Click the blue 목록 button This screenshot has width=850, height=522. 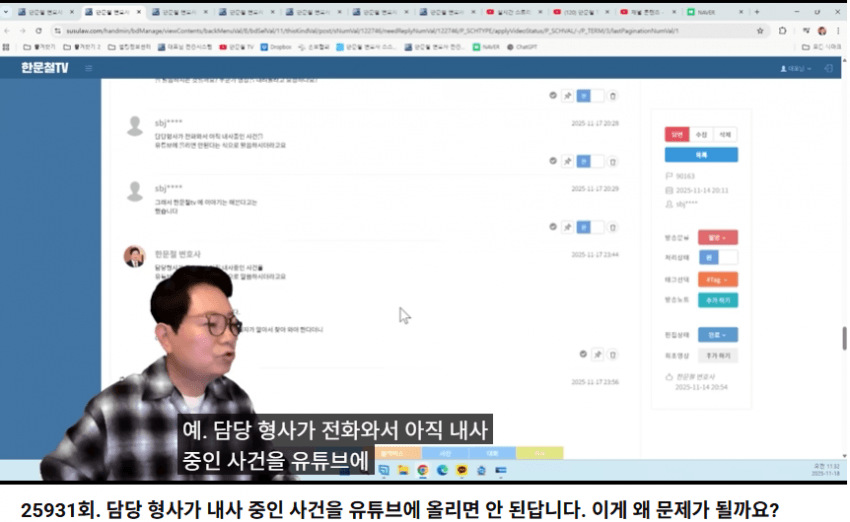[x=701, y=155]
